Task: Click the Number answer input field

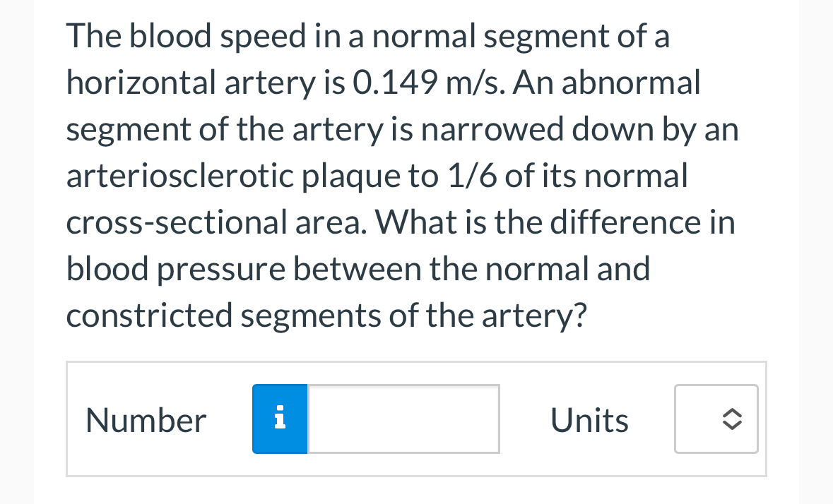Action: tap(403, 419)
